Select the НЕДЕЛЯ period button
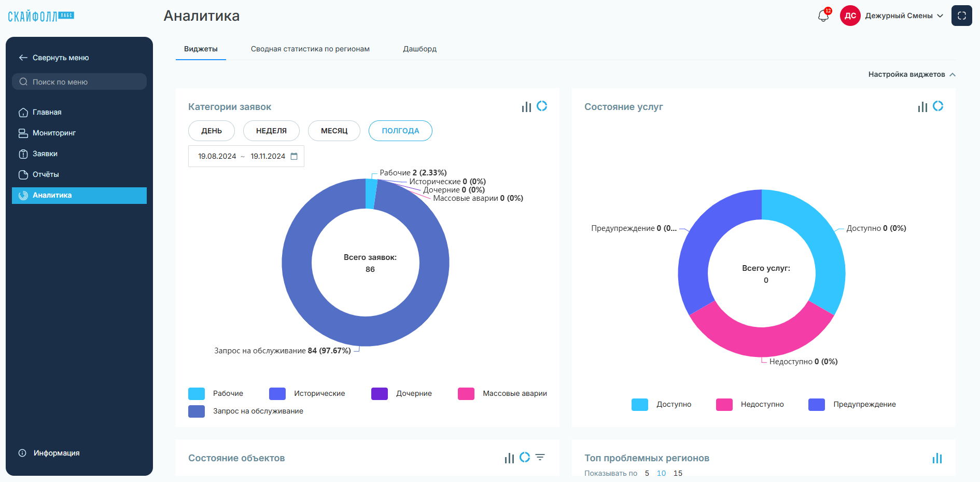The width and height of the screenshot is (980, 482). click(271, 131)
